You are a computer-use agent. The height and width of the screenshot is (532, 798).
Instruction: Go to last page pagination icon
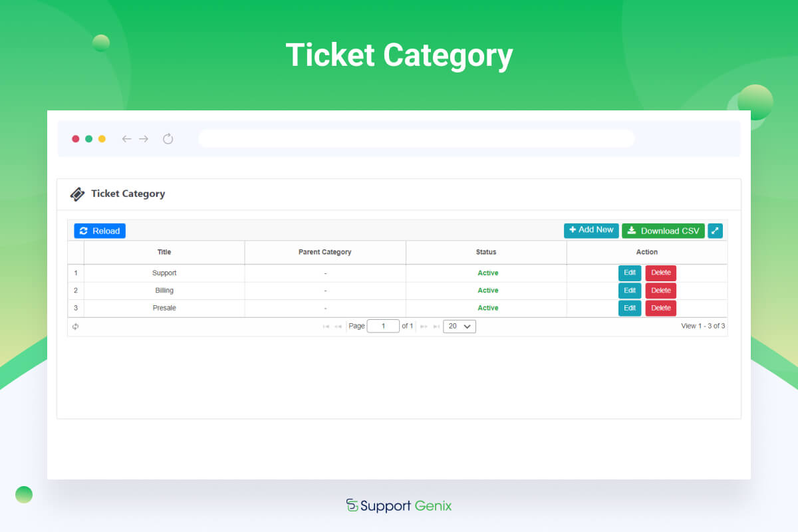436,327
